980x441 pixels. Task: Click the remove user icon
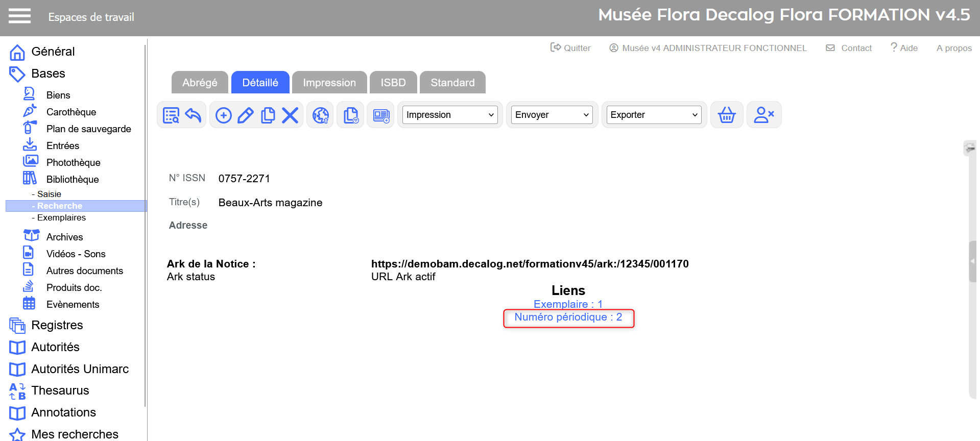763,115
